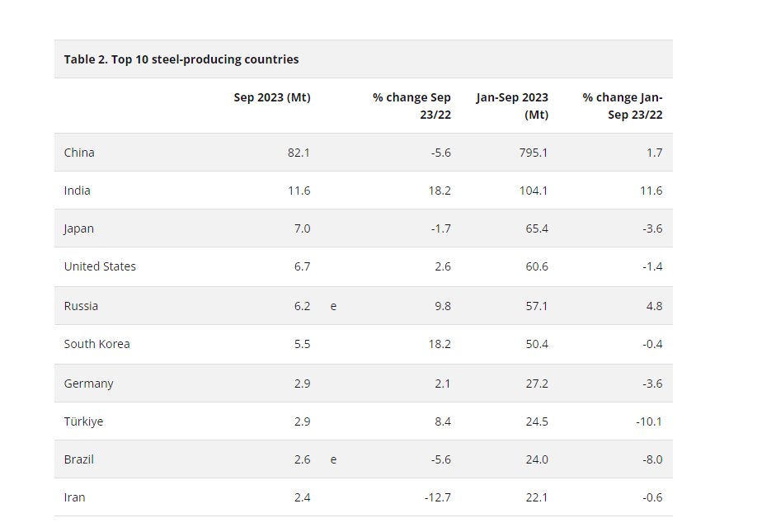Select the "Jan-Sep 2023 (Mt)" column header

click(512, 106)
